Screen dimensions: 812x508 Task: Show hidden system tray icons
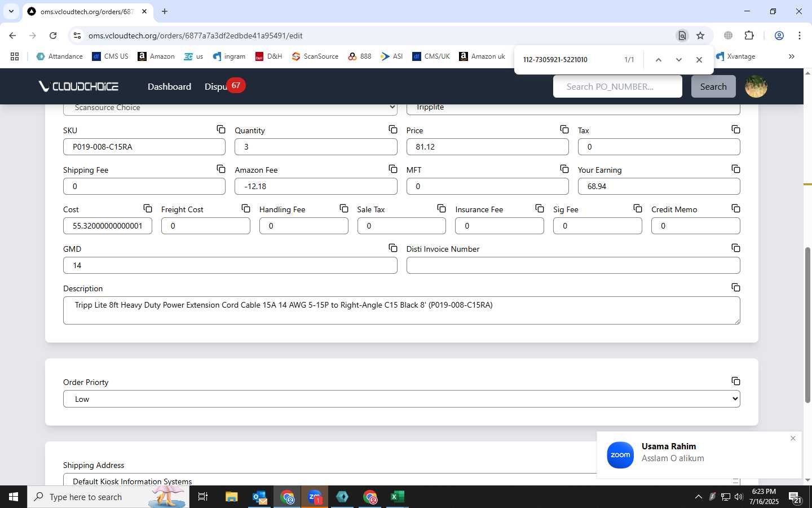point(698,497)
